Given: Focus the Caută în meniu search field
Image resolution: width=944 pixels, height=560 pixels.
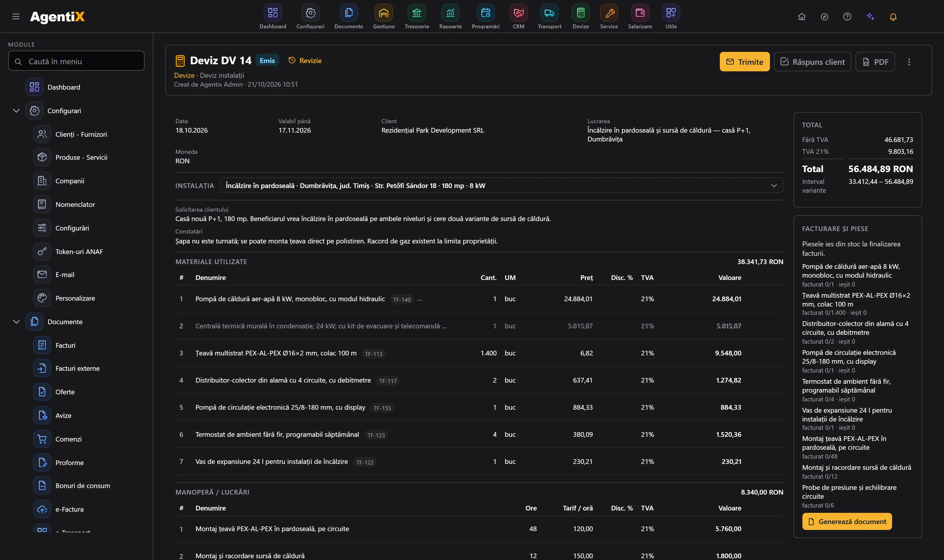Looking at the screenshot, I should click(x=76, y=61).
